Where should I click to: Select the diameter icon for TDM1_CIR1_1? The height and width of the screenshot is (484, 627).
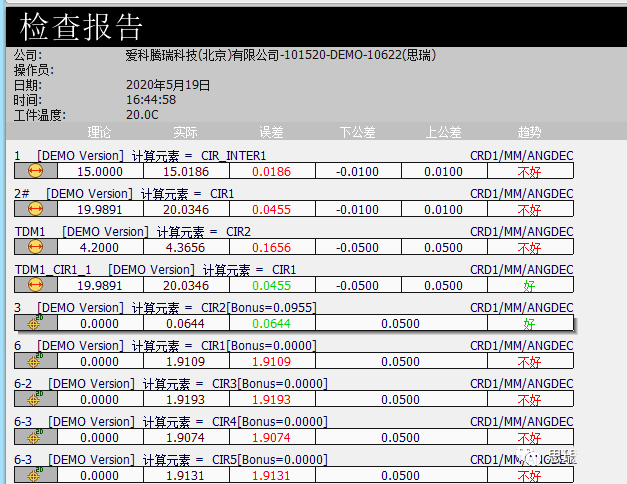coord(35,285)
